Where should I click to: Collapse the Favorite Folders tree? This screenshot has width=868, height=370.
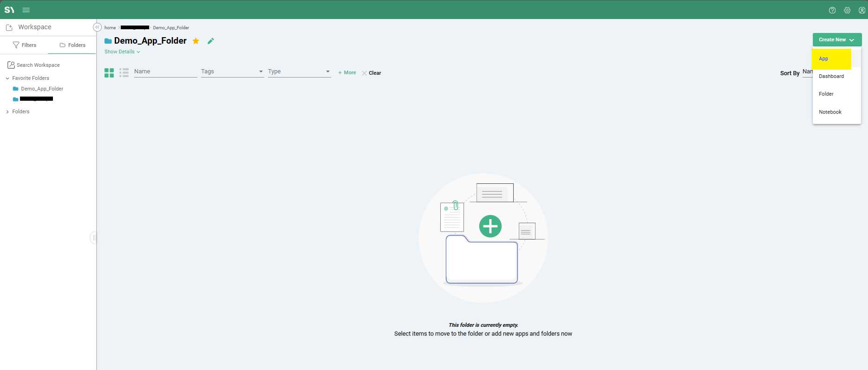click(7, 78)
